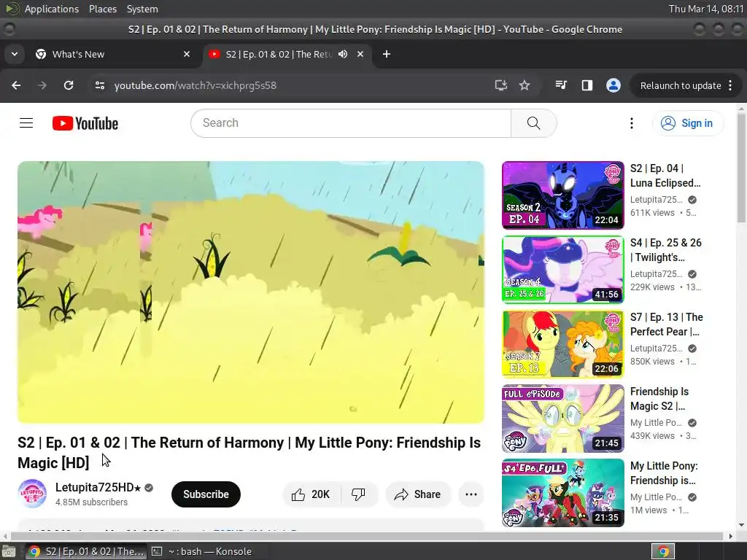Open Friendship Is Magic S2 title
Viewport: 747px width, 560px height.
659,399
